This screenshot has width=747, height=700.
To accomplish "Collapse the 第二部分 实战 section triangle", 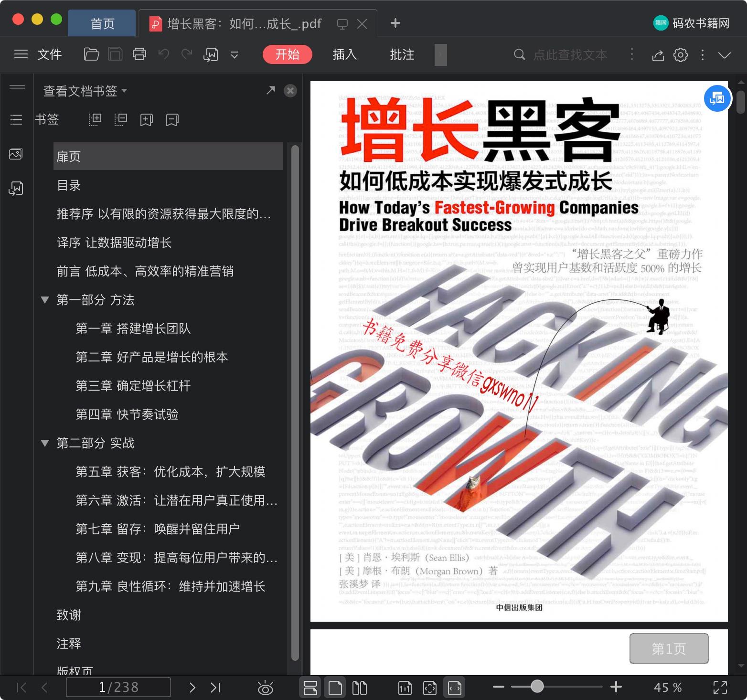I will pyautogui.click(x=45, y=443).
